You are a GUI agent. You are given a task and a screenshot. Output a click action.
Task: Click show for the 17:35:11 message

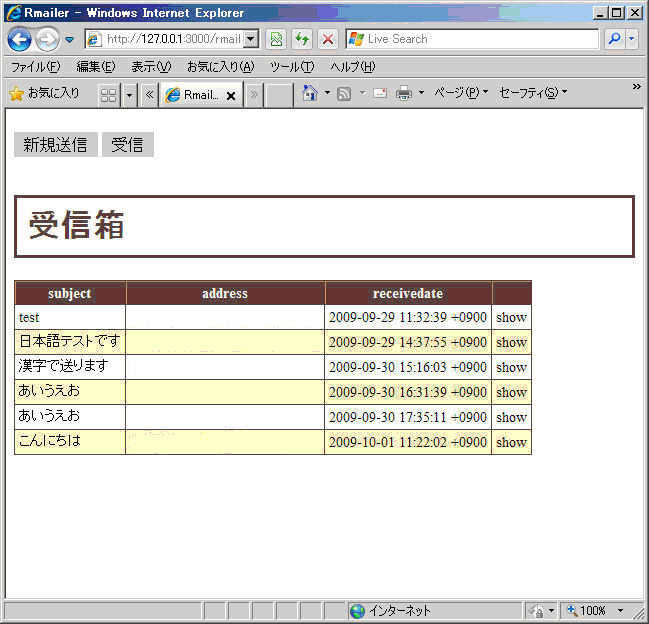coord(512,418)
